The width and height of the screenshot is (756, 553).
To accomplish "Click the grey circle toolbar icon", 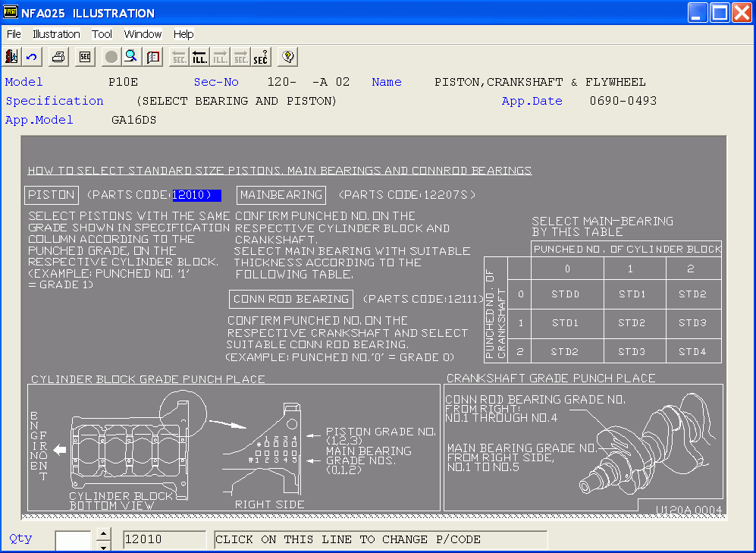I will [111, 57].
